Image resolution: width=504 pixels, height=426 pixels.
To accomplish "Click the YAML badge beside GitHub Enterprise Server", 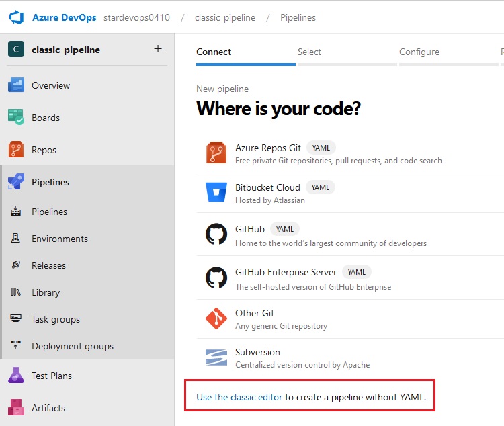I will click(357, 272).
